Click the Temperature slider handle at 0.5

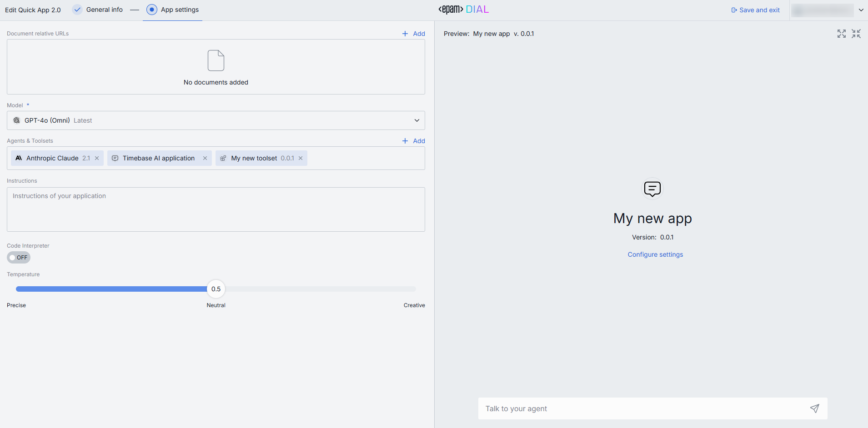point(216,289)
